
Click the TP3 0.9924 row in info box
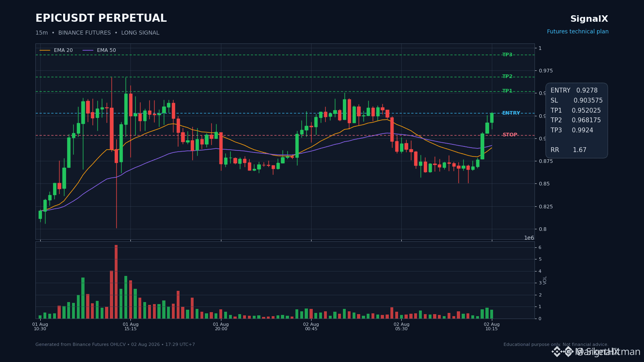[x=572, y=130]
